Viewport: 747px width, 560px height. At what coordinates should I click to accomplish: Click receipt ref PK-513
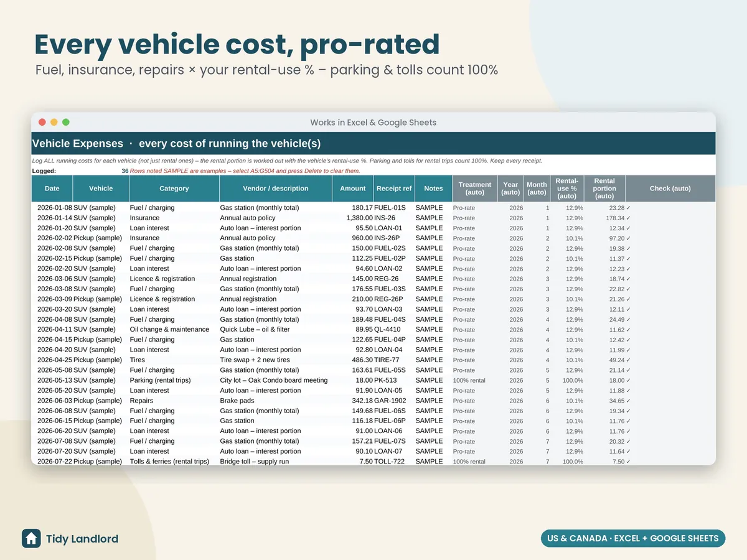click(385, 380)
